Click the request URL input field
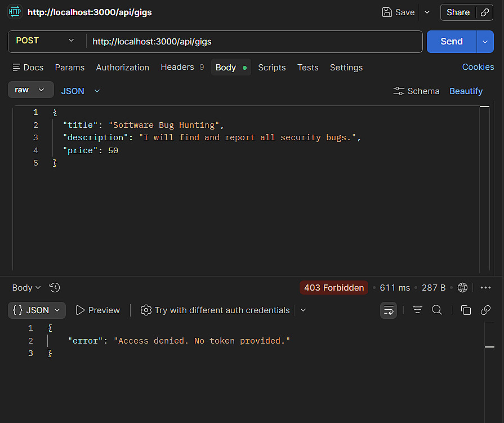 [253, 41]
